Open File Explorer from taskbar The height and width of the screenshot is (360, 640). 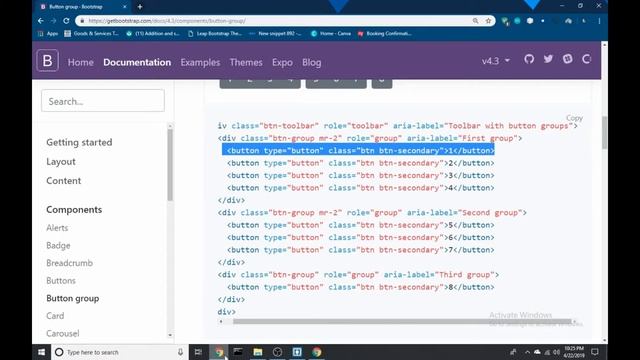(258, 352)
